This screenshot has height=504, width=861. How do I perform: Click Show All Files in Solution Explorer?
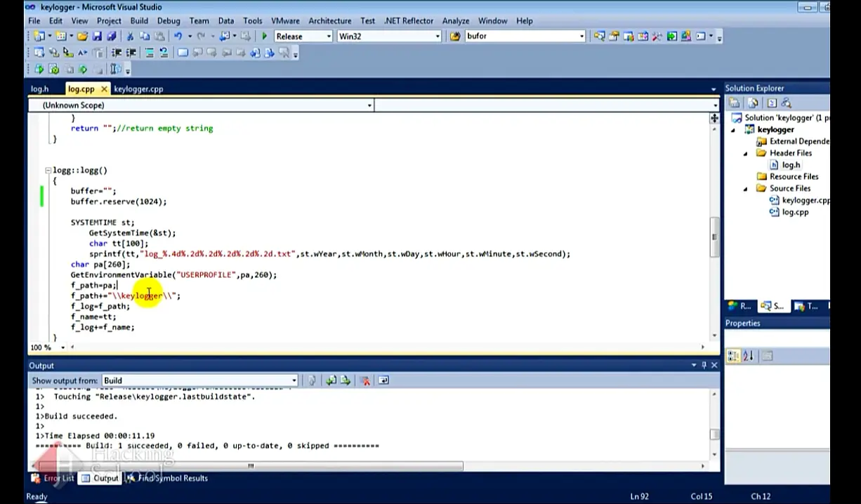coord(753,103)
